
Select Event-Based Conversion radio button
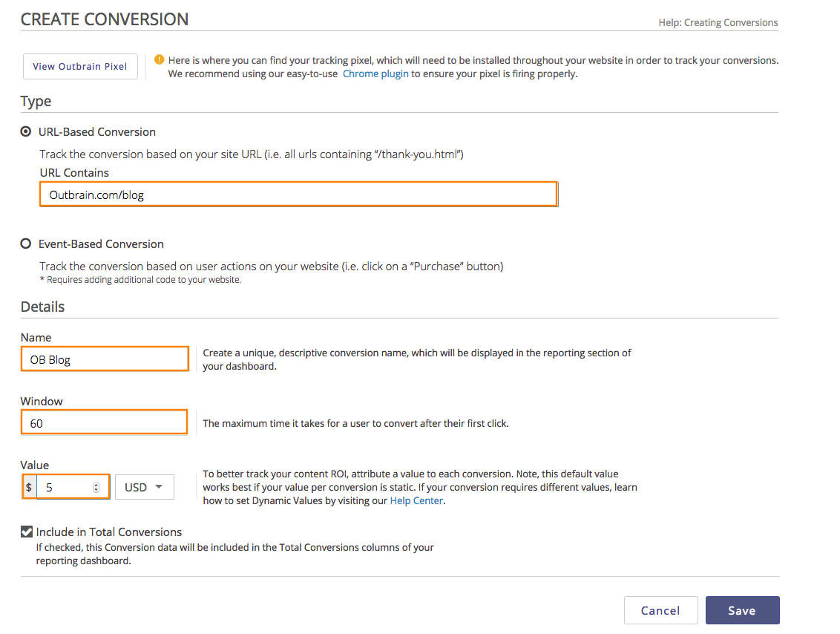tap(26, 244)
